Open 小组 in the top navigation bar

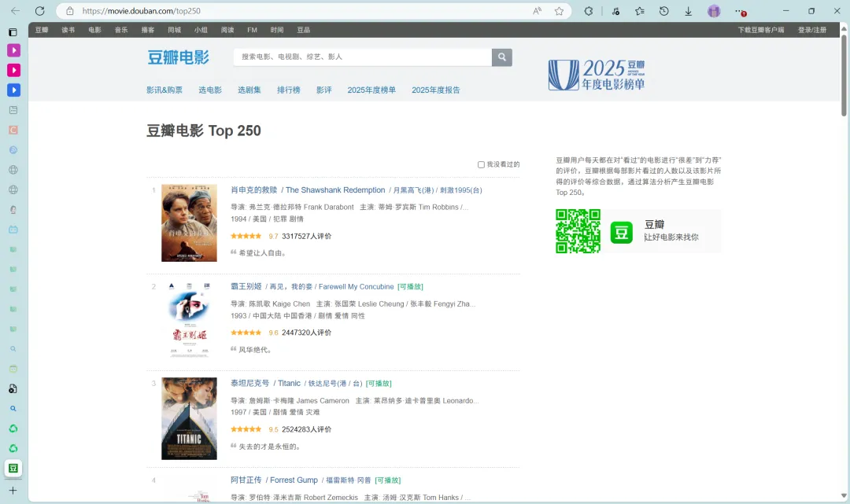pyautogui.click(x=201, y=30)
